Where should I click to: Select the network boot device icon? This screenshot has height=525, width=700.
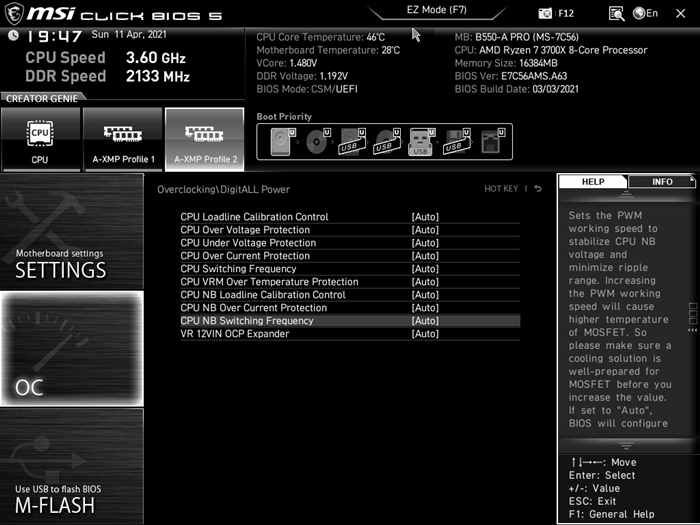point(492,142)
